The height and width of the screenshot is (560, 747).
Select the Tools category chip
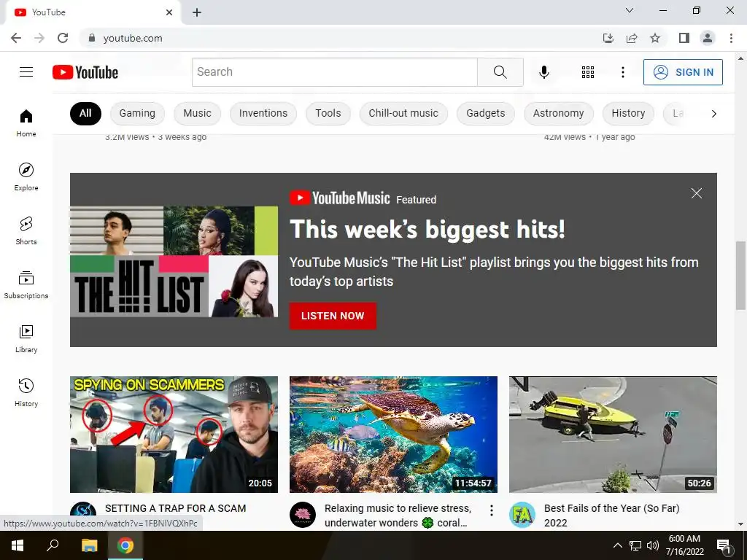[x=328, y=113]
